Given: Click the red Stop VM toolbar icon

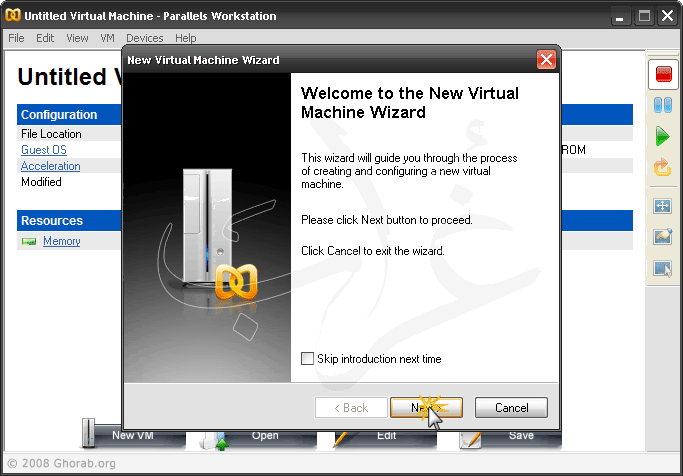Looking at the screenshot, I should click(663, 74).
